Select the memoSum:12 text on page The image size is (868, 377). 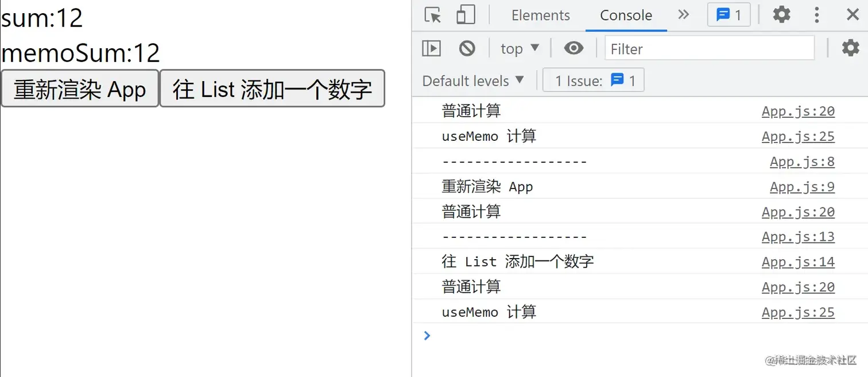pos(80,53)
